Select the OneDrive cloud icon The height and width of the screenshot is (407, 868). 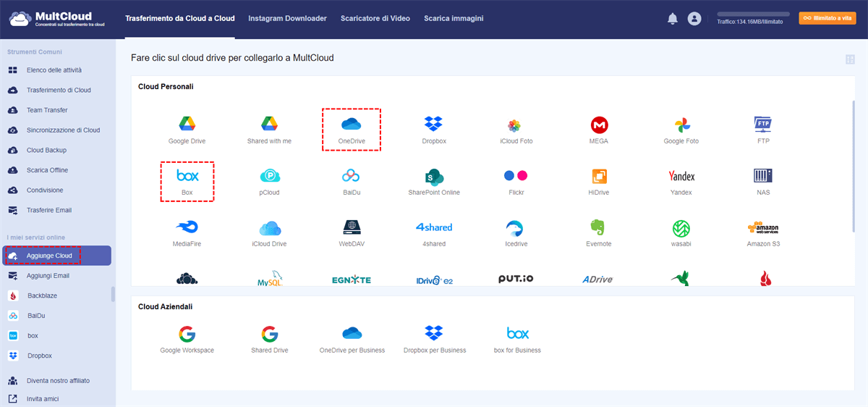click(x=351, y=125)
